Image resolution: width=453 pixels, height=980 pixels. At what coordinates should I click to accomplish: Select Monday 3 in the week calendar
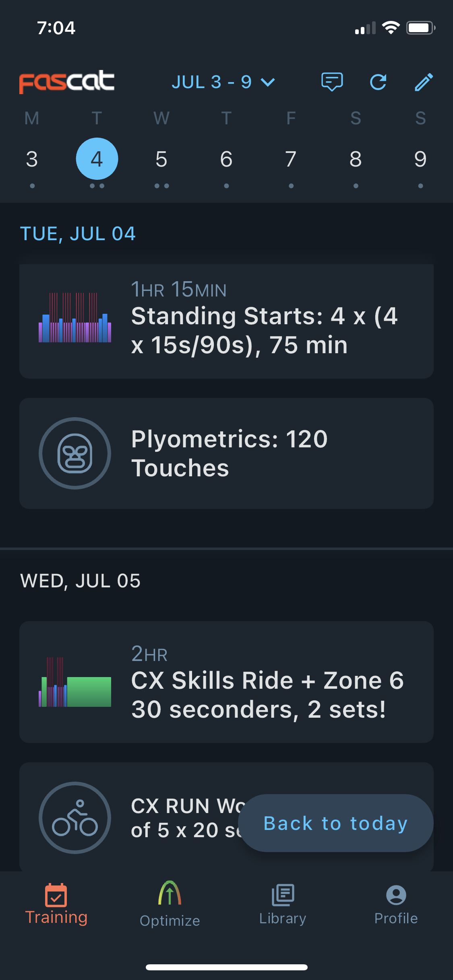(32, 159)
